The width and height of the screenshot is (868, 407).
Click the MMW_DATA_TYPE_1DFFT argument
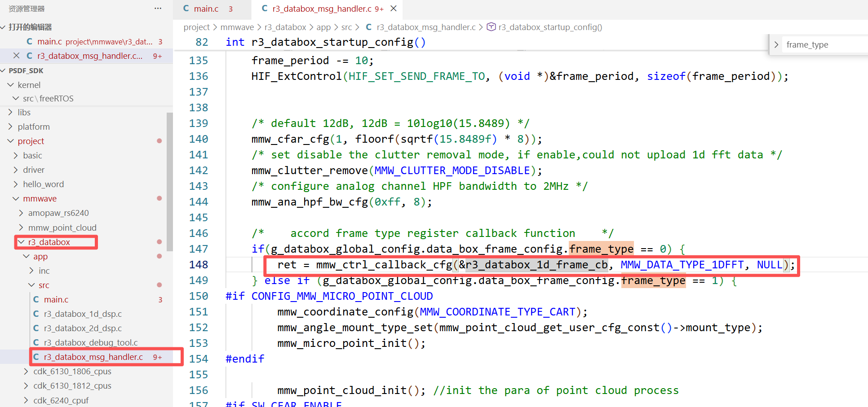pyautogui.click(x=682, y=265)
